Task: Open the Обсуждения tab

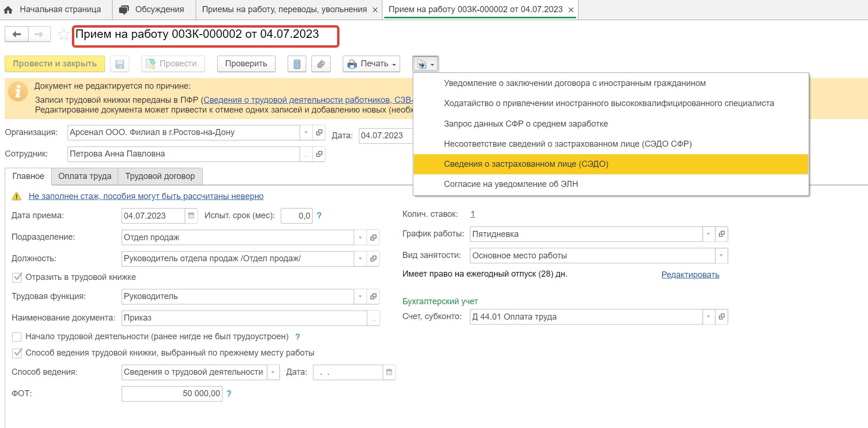Action: pos(152,9)
